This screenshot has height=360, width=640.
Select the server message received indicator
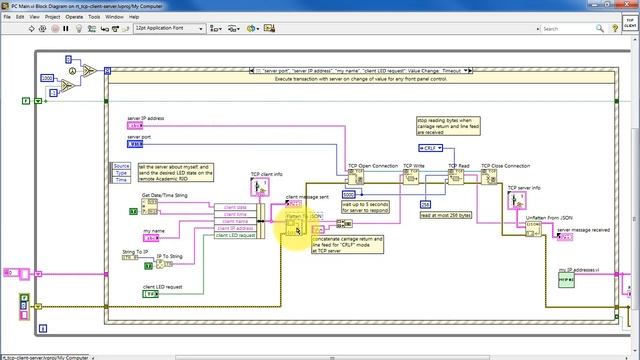tap(565, 236)
